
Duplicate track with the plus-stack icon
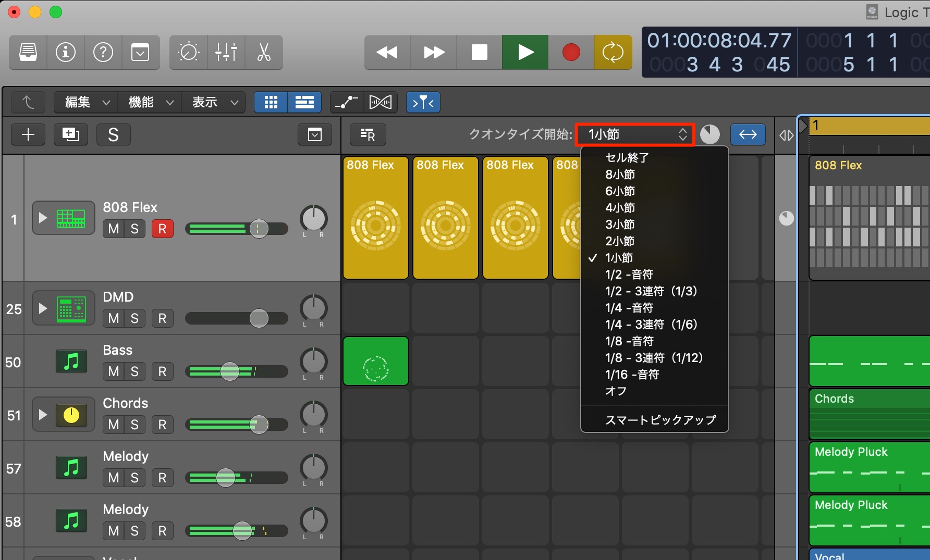click(x=71, y=135)
